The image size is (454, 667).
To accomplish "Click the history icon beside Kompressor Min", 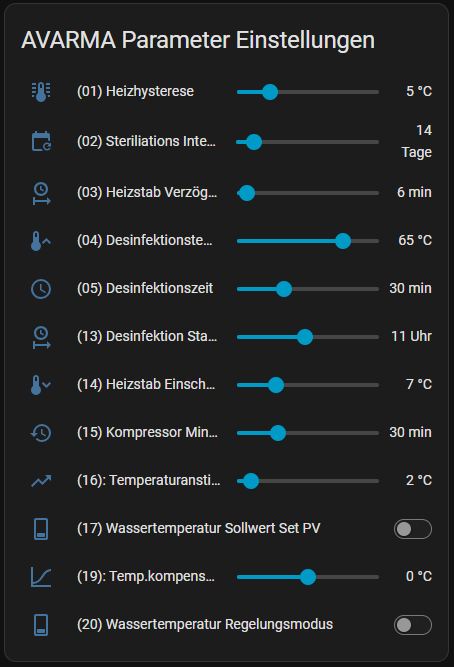I will (41, 433).
